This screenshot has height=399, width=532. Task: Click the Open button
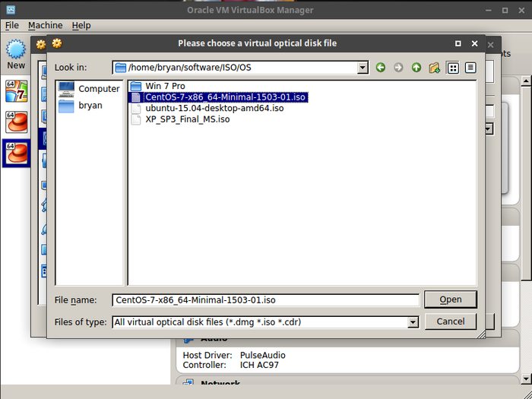[x=451, y=299]
